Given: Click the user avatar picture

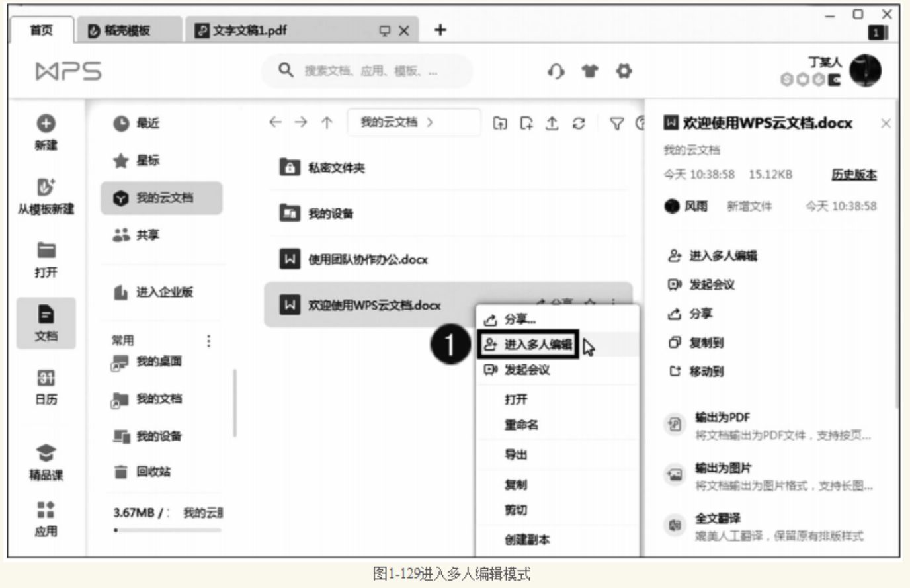Looking at the screenshot, I should 865,70.
